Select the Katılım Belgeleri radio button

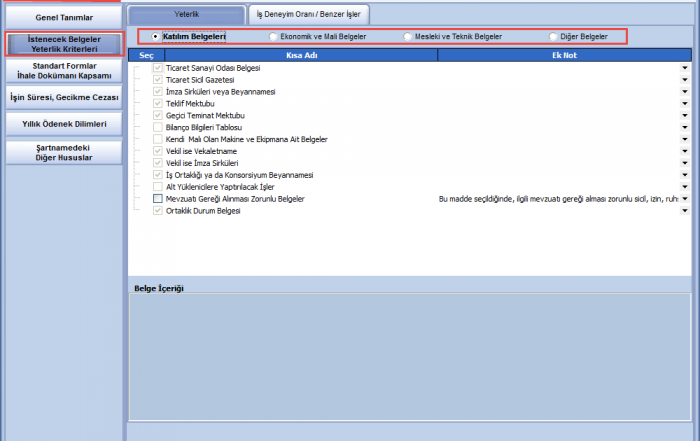click(x=155, y=36)
